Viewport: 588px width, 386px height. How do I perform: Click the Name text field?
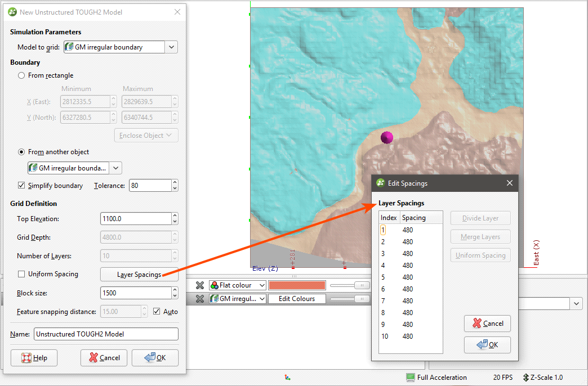click(106, 334)
